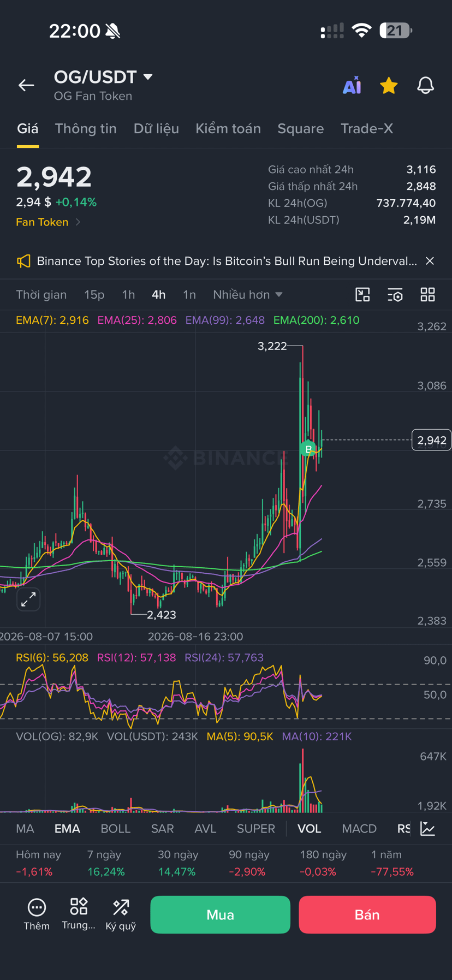
Task: Select the Giá tab
Action: pos(28,128)
